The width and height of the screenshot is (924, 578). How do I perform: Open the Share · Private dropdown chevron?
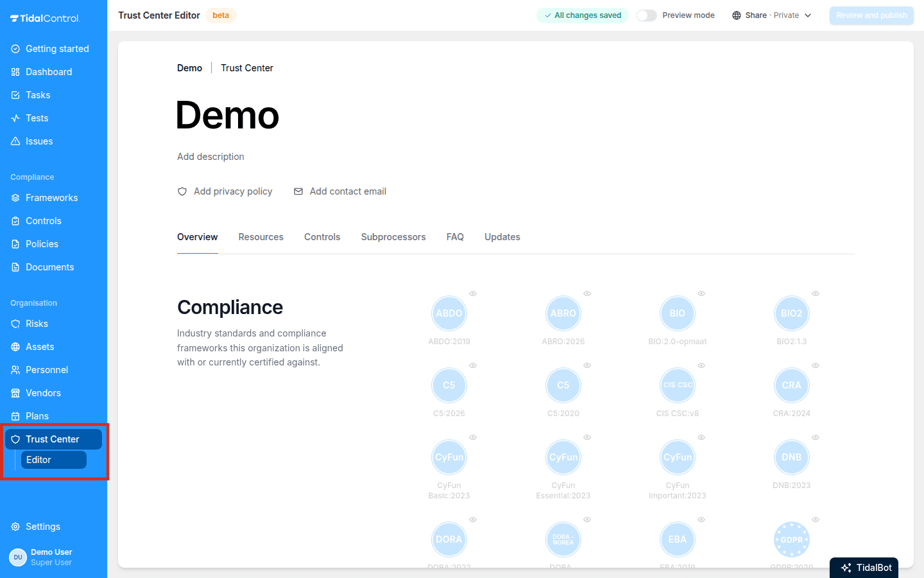click(808, 15)
